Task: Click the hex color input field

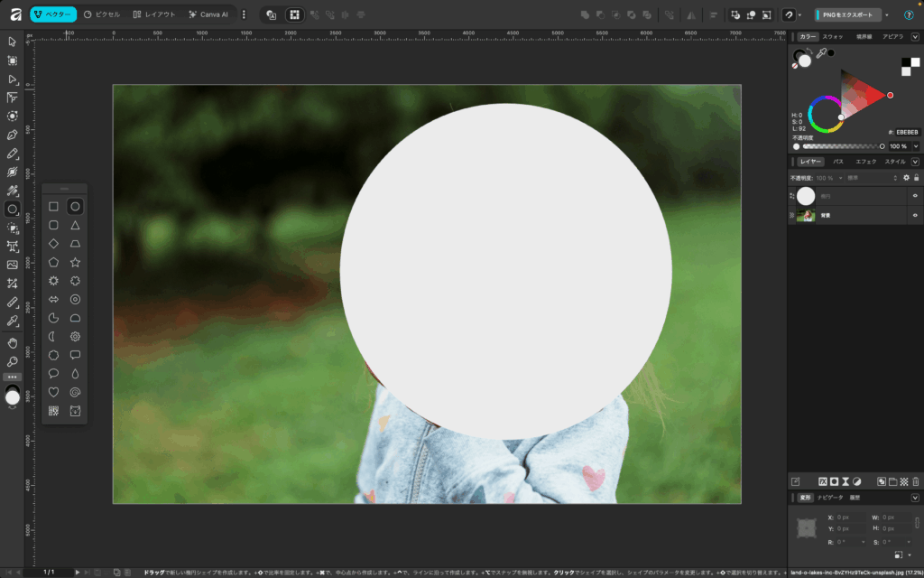Action: click(906, 132)
